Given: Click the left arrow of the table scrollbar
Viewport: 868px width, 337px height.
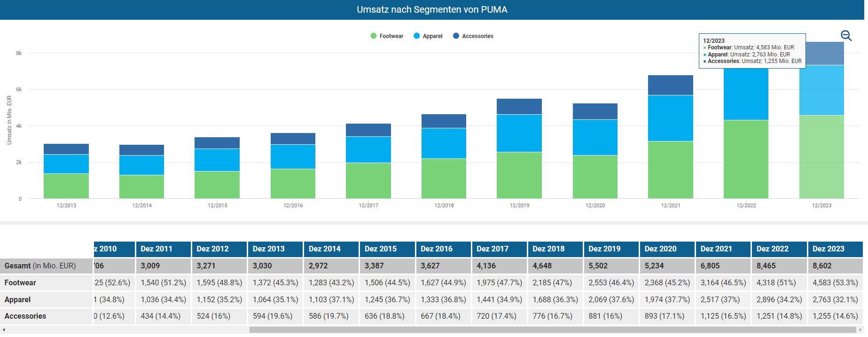Looking at the screenshot, I should click(4, 330).
